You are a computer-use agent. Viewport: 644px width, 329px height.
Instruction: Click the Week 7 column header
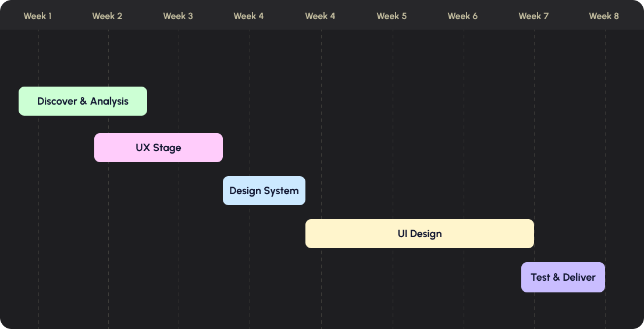click(x=533, y=16)
